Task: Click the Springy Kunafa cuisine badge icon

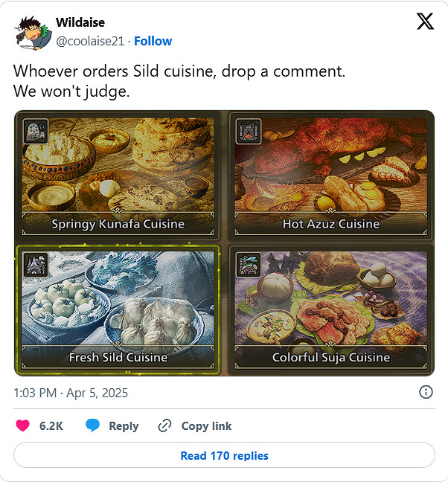Action: coord(36,131)
